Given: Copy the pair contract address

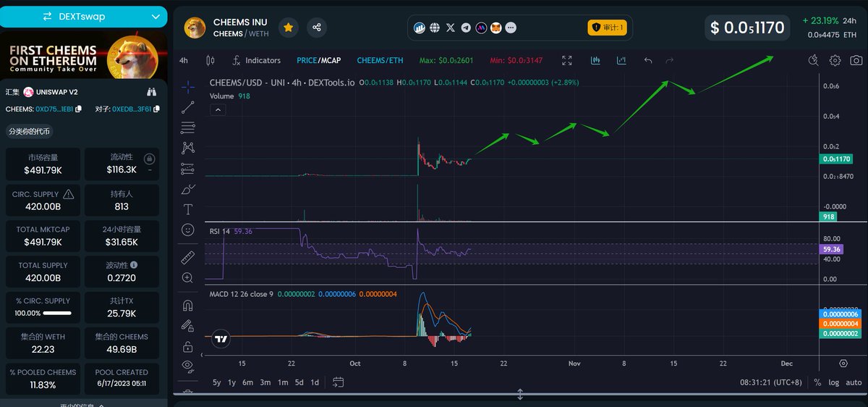Looking at the screenshot, I should click(x=156, y=109).
